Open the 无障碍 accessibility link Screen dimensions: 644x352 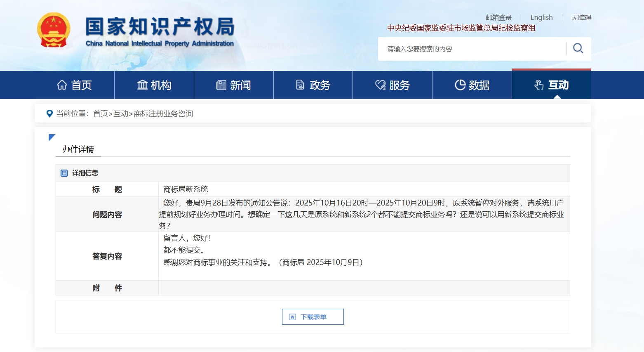[581, 17]
